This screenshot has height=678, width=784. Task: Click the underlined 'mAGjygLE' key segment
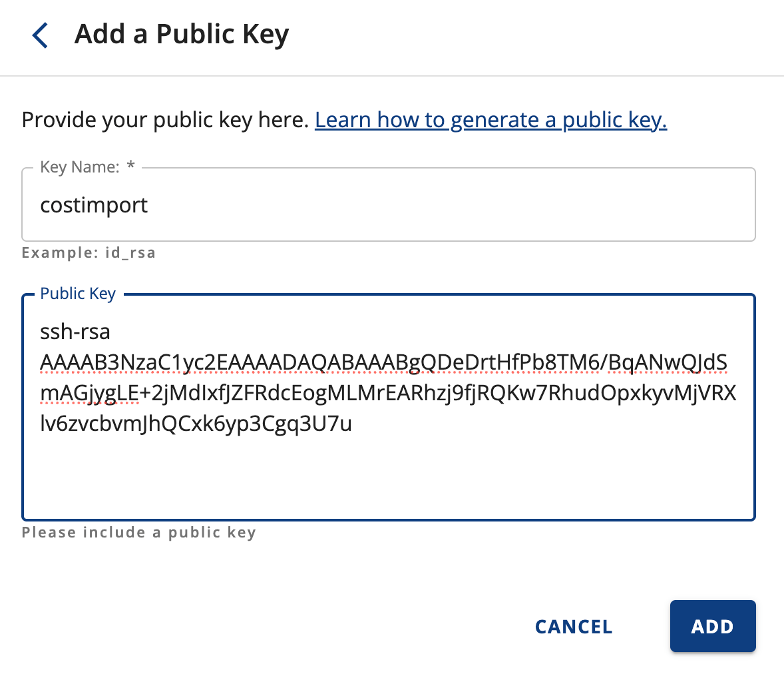click(89, 393)
